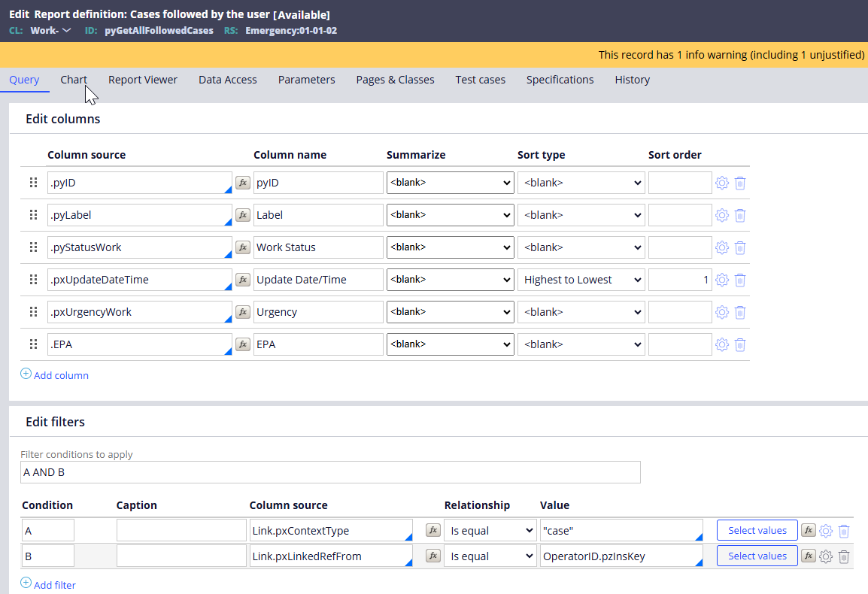
Task: Open Sort type dropdown for pyID row
Action: 581,183
